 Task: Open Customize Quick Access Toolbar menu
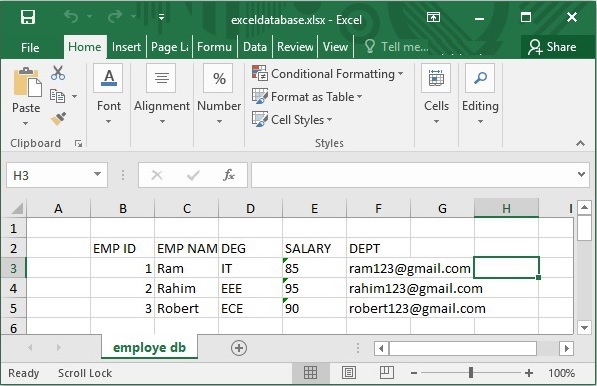(161, 17)
